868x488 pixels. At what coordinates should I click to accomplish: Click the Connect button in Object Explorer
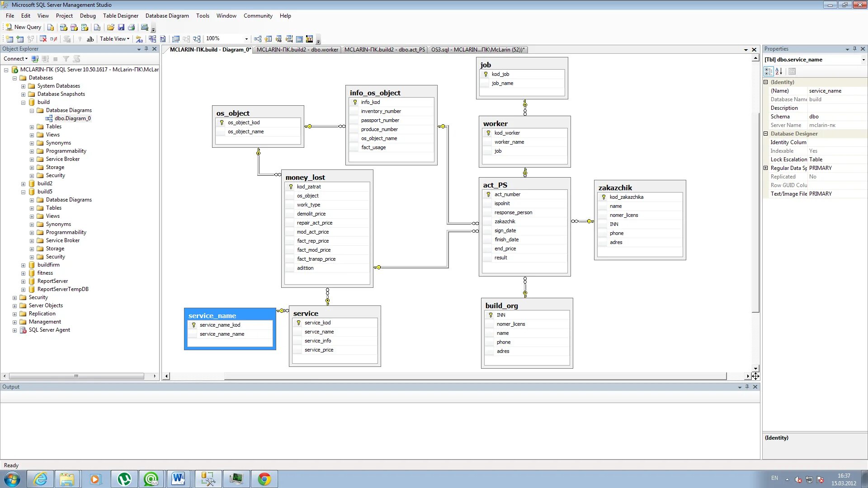[x=15, y=59]
